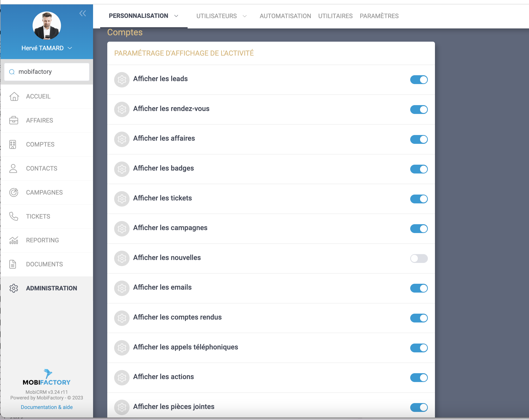Screen dimensions: 529x420
Task: Click the Accueil home icon
Action: pyautogui.click(x=14, y=97)
